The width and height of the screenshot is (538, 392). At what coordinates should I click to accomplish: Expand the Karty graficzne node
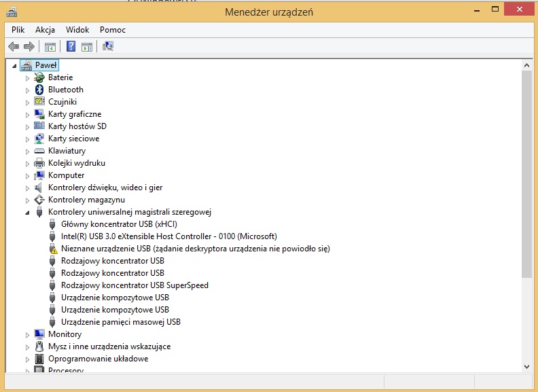click(x=28, y=115)
